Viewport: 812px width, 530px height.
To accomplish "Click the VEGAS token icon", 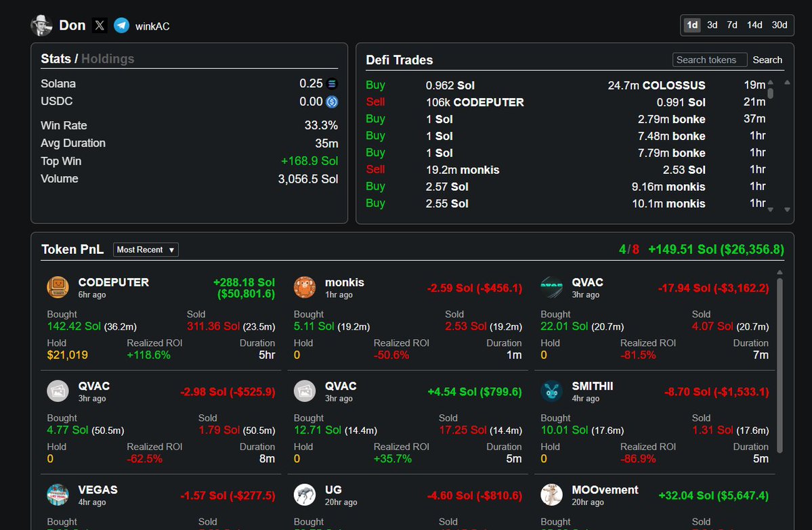I will (x=58, y=495).
